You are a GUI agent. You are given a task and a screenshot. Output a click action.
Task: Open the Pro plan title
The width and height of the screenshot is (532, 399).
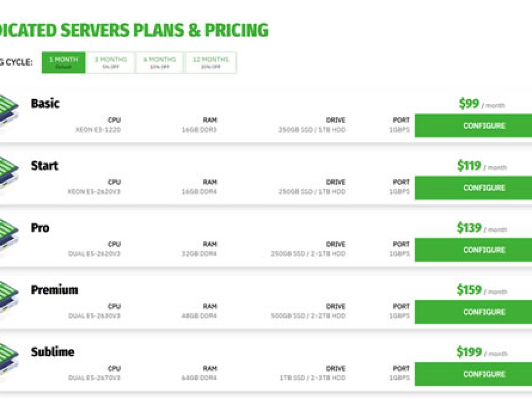(40, 228)
